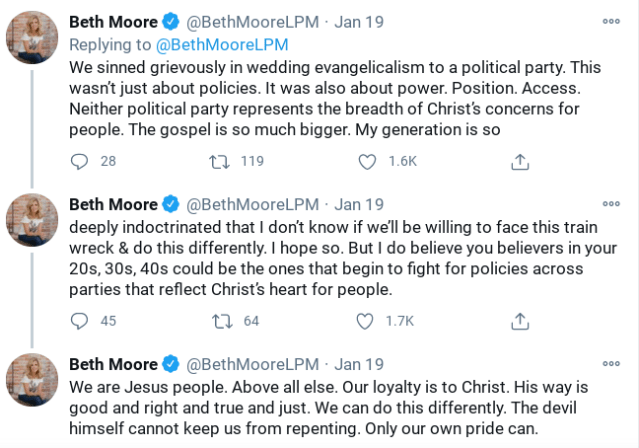Like the tweet with 1.6K likes
639x448 pixels.
coord(368,161)
